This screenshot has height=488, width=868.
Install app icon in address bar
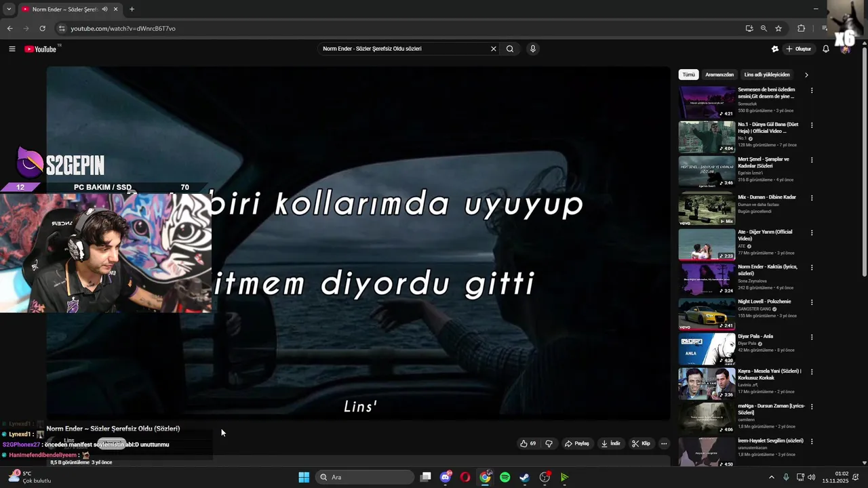point(749,28)
